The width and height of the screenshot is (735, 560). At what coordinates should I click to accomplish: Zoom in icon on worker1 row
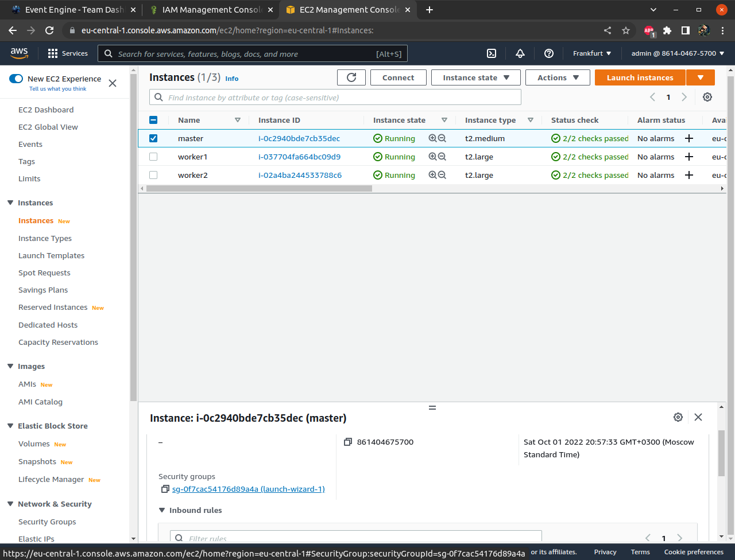coord(432,157)
